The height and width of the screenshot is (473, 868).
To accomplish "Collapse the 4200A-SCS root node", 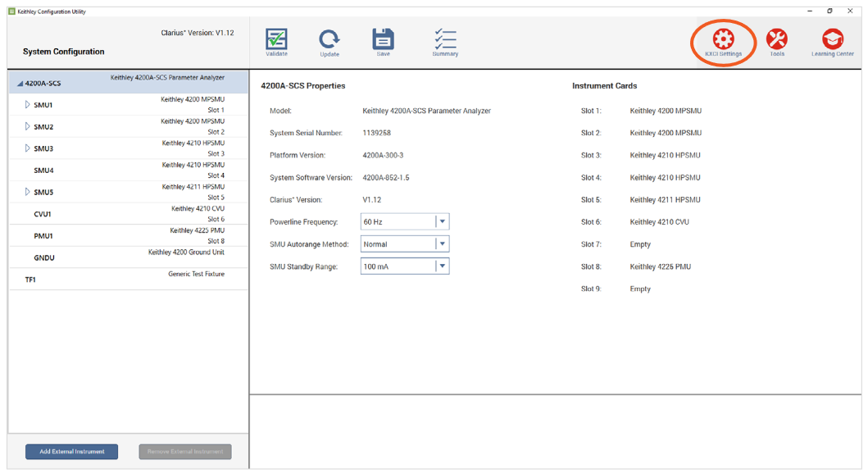I will [x=20, y=84].
